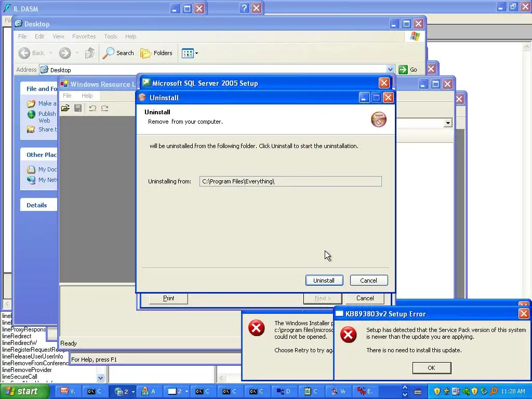This screenshot has height=399, width=532.
Task: Click the clock showing 11:28 AM
Action: 513,391
